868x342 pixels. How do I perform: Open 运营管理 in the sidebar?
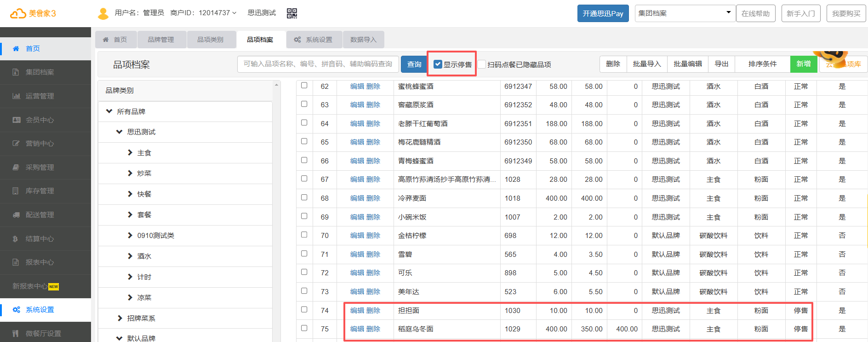click(x=40, y=96)
